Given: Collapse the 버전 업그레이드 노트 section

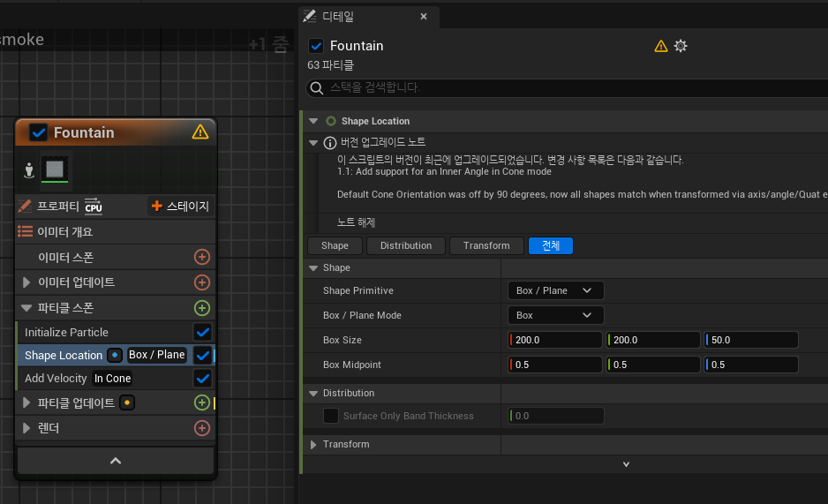Looking at the screenshot, I should [x=313, y=142].
